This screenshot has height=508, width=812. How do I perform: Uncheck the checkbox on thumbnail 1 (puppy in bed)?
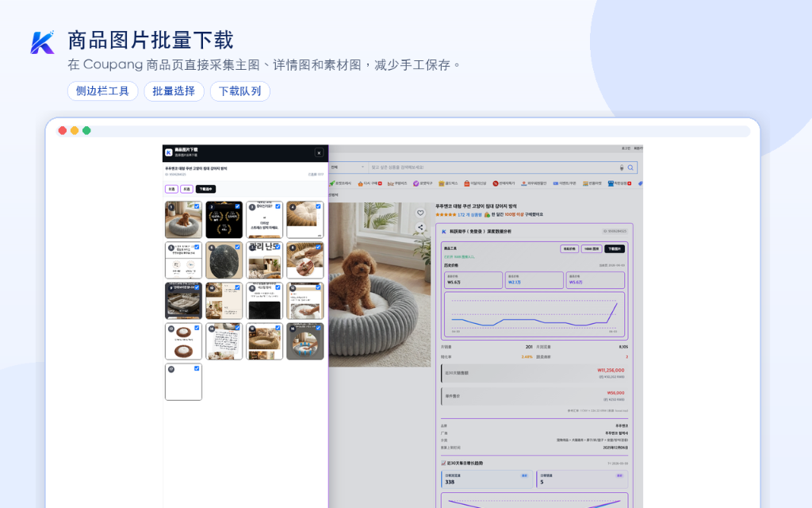197,206
